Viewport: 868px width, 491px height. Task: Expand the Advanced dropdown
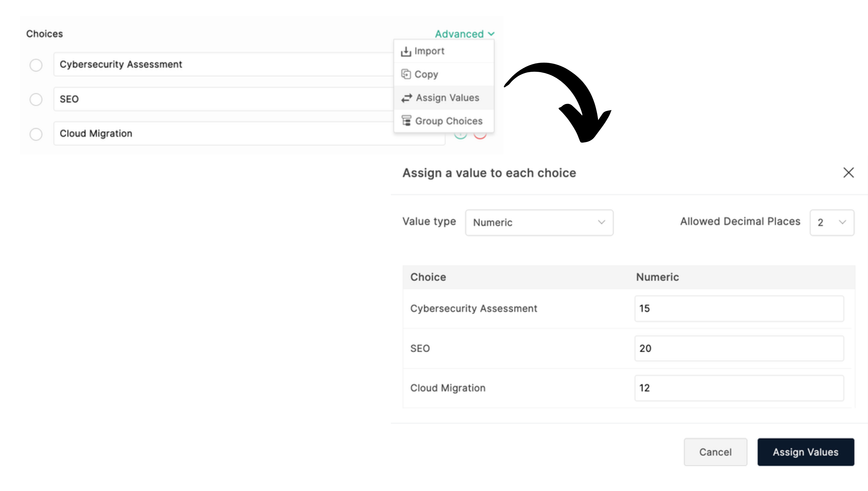tap(465, 34)
